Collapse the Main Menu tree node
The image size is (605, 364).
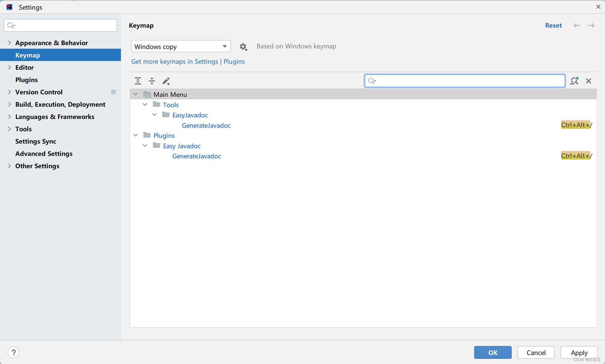click(x=135, y=94)
